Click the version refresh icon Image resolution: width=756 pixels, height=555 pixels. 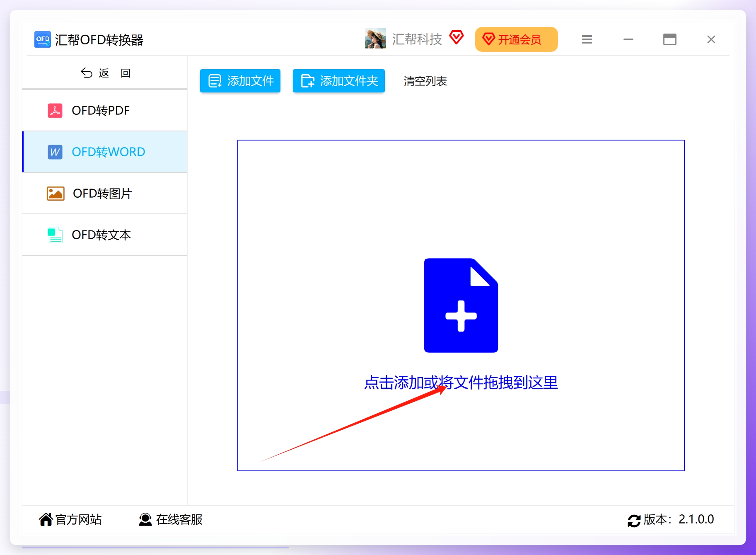[634, 521]
